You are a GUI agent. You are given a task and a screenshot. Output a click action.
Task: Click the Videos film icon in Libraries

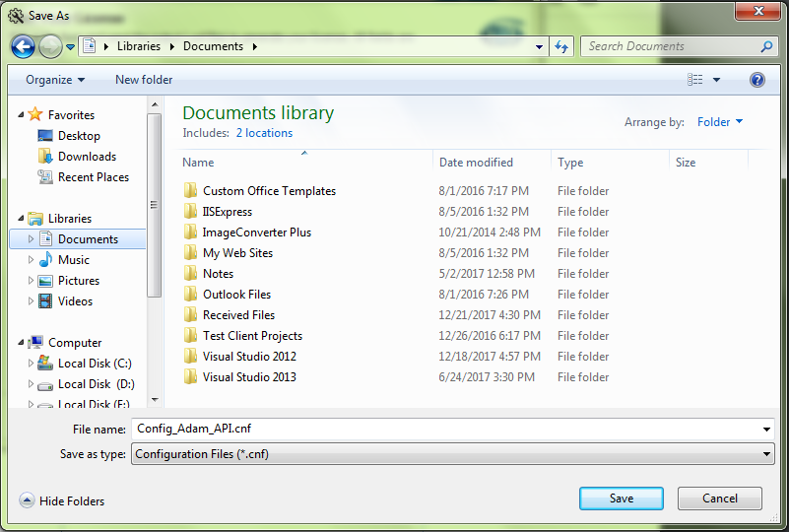point(45,301)
